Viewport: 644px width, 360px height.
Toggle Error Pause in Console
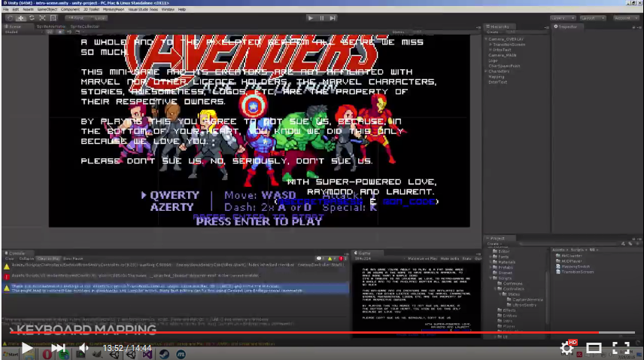click(x=73, y=258)
